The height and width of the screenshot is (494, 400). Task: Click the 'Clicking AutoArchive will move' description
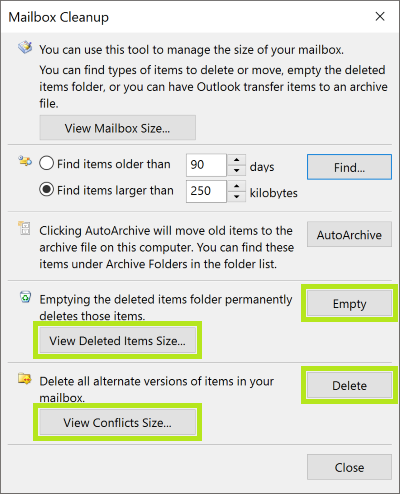167,247
